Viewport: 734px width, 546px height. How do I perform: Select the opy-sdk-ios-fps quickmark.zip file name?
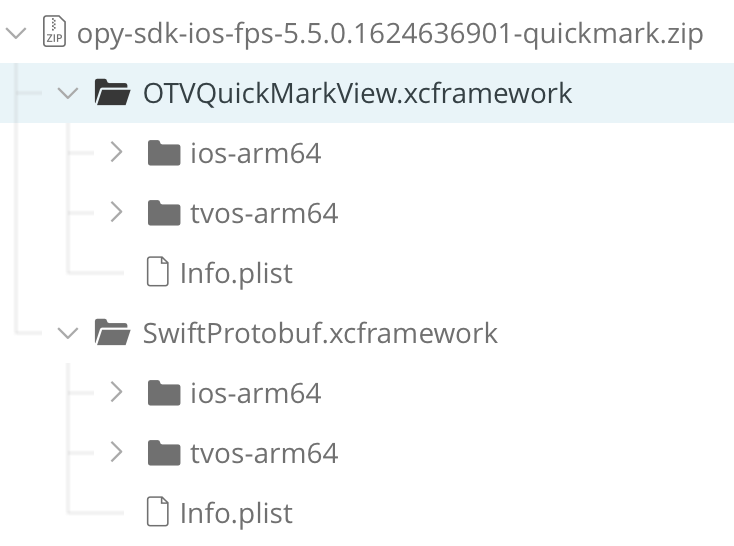coord(390,34)
